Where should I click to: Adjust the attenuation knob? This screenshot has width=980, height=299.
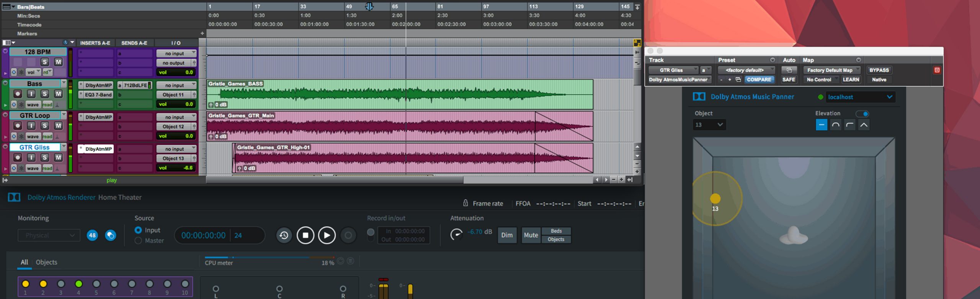456,234
